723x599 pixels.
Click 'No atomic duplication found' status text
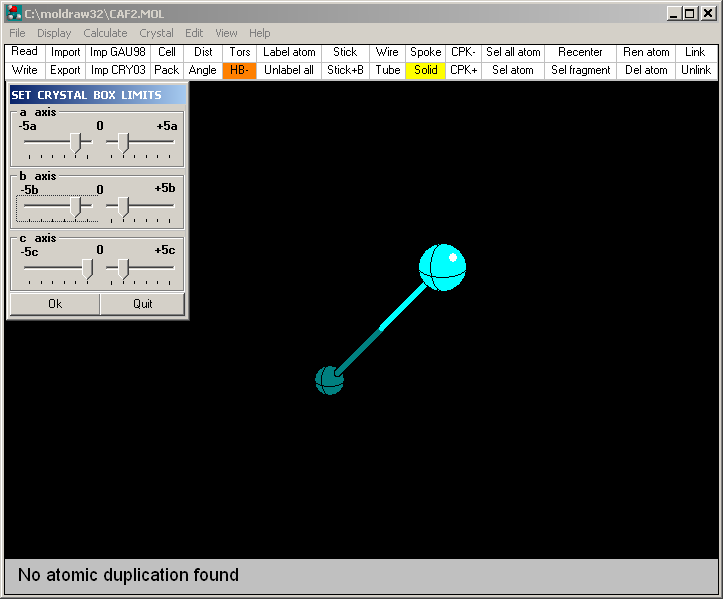click(x=128, y=575)
